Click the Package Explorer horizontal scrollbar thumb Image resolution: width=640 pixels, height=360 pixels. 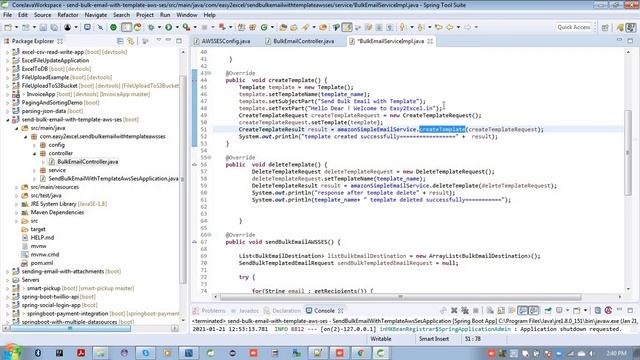pyautogui.click(x=70, y=328)
